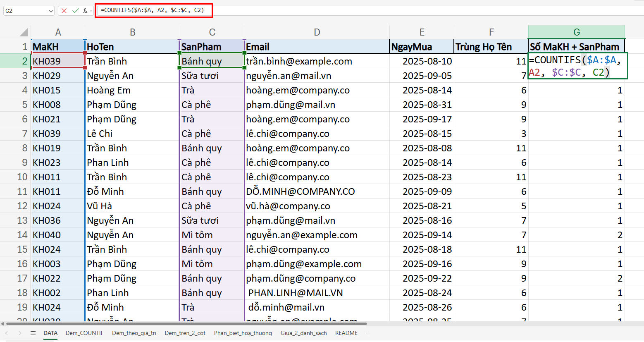This screenshot has width=644, height=342.
Task: Click the MaKH header cell
Action: click(x=58, y=47)
